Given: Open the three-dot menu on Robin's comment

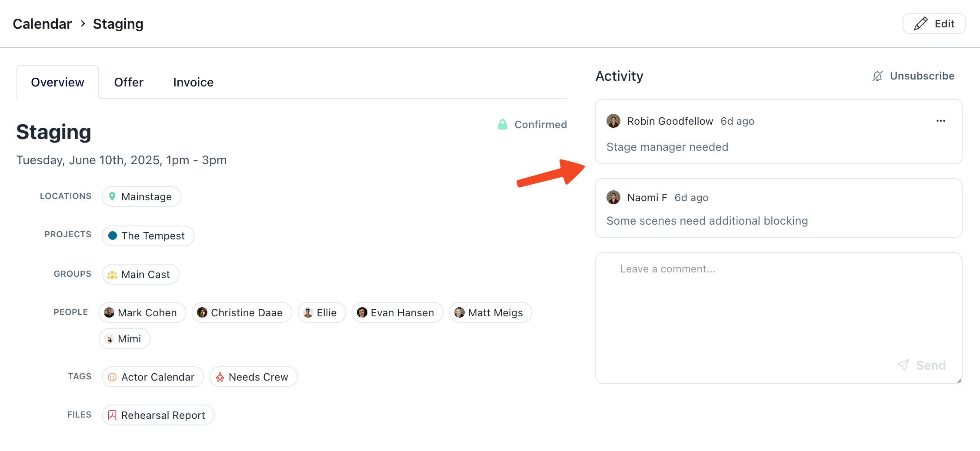Looking at the screenshot, I should tap(940, 121).
